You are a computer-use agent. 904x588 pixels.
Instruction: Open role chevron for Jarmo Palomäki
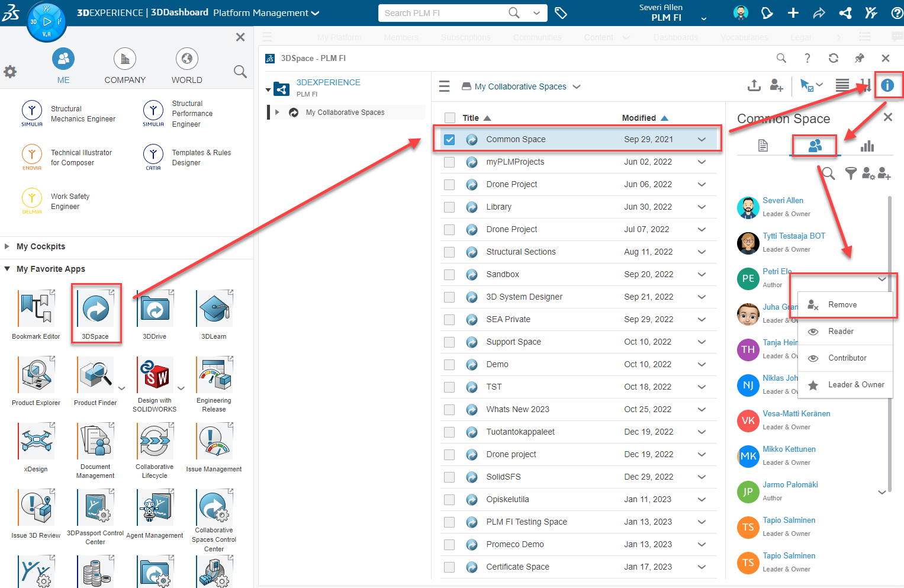882,492
